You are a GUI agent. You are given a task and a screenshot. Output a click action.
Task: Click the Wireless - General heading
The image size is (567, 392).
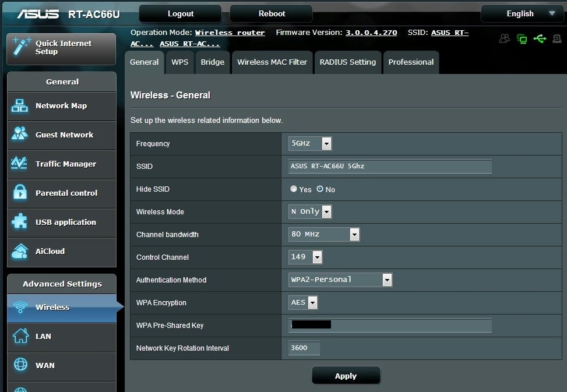tap(170, 95)
